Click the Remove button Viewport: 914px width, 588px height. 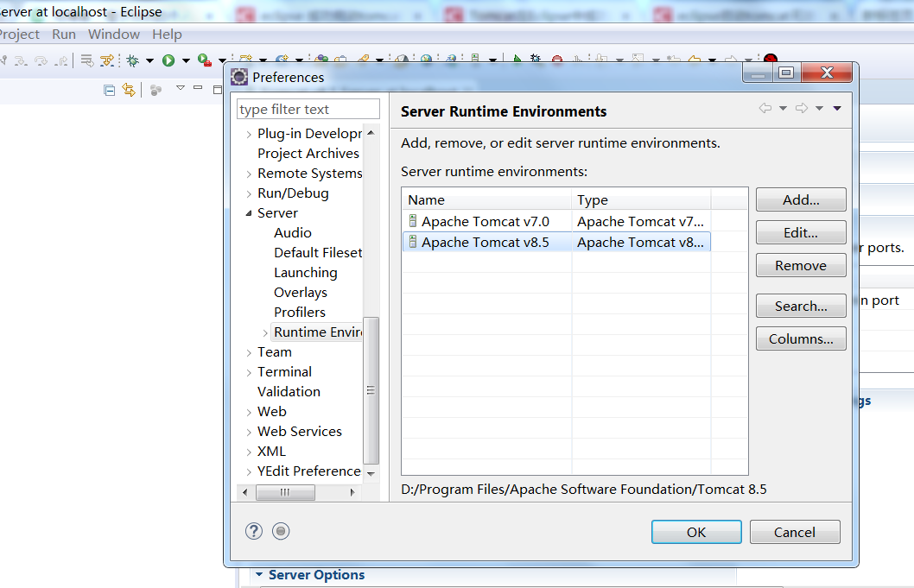point(801,265)
